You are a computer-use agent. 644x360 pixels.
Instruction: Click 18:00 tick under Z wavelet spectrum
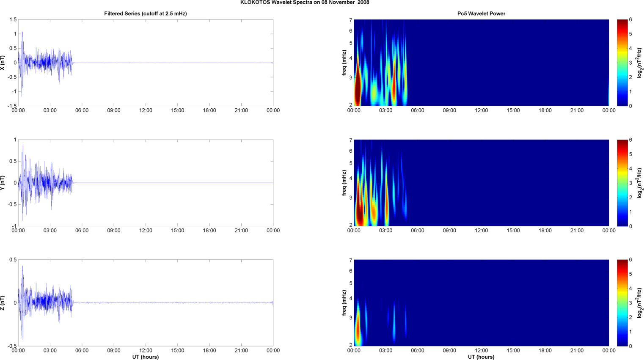coord(545,351)
